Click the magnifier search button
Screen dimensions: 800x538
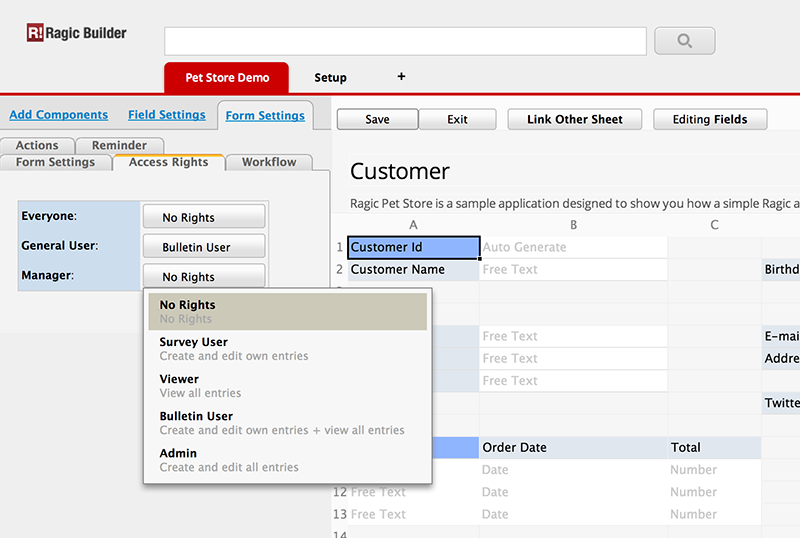coord(685,41)
